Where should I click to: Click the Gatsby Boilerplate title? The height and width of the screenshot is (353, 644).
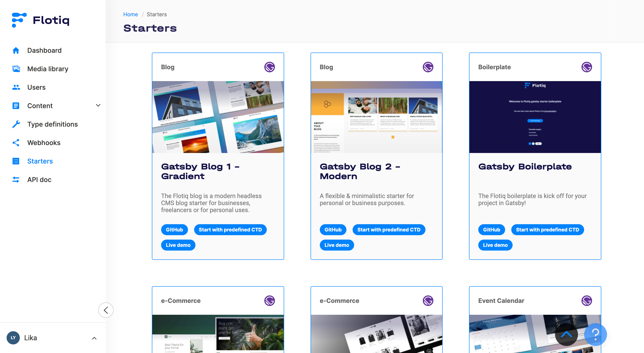[x=525, y=167]
